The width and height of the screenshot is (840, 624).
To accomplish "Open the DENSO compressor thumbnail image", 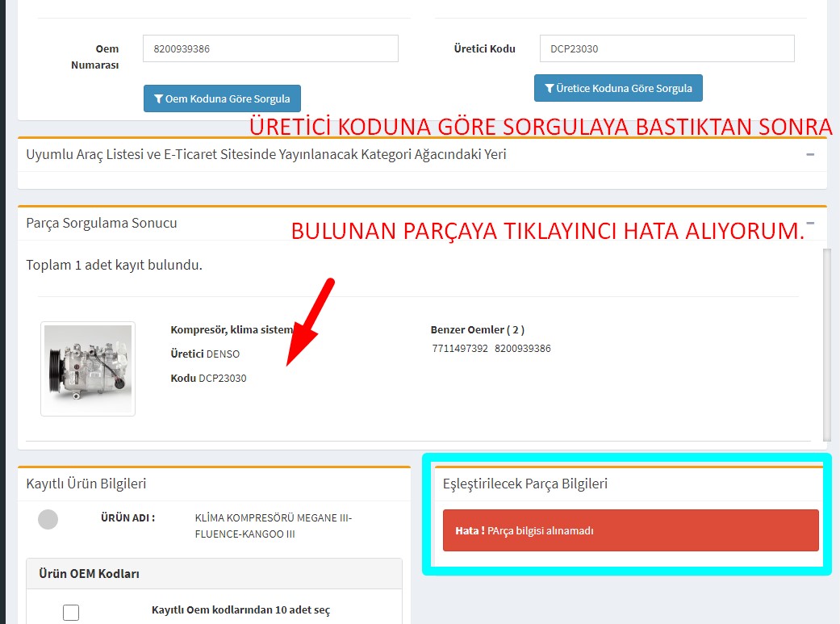I will click(88, 369).
